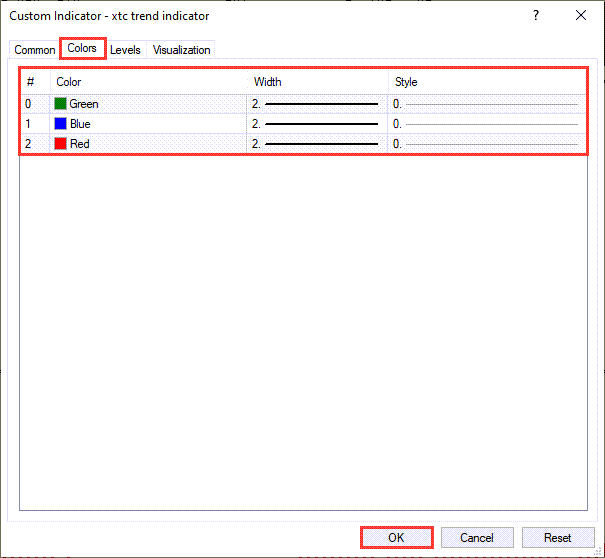Click the Cancel button
This screenshot has width=605, height=558.
tap(477, 538)
